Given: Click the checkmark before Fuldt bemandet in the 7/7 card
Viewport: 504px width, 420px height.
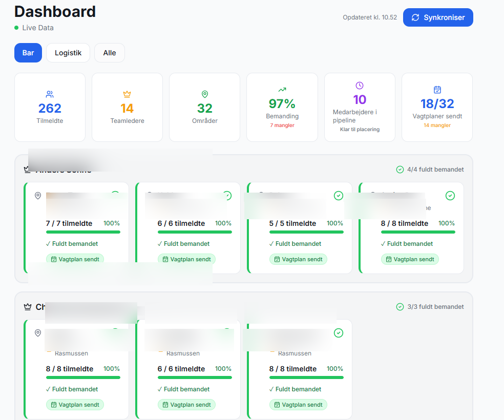Looking at the screenshot, I should [x=48, y=244].
